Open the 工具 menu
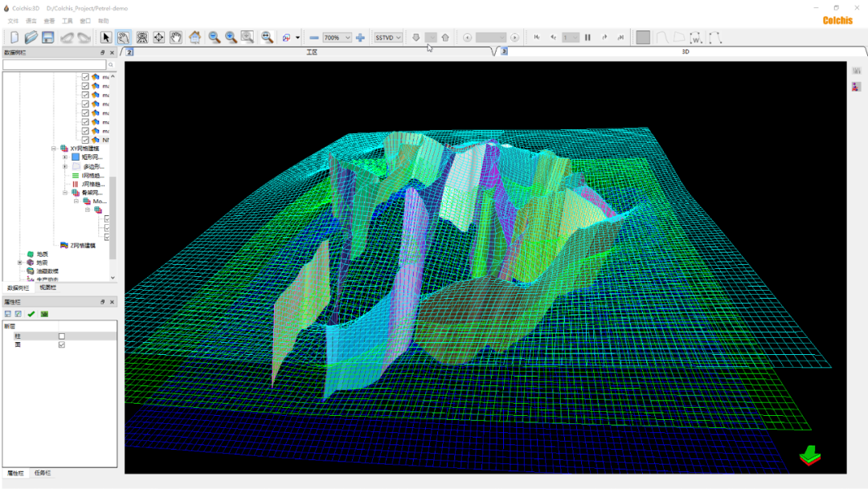This screenshot has width=868, height=489. pos(68,20)
